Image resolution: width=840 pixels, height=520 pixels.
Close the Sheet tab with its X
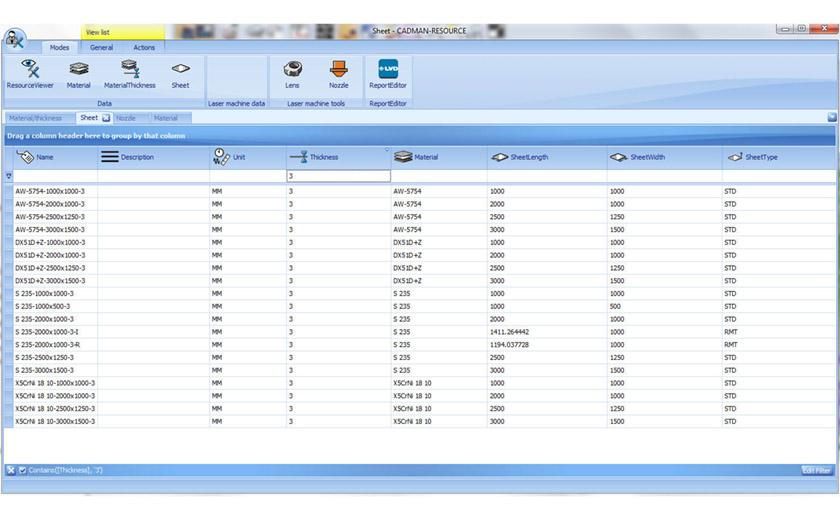(106, 118)
